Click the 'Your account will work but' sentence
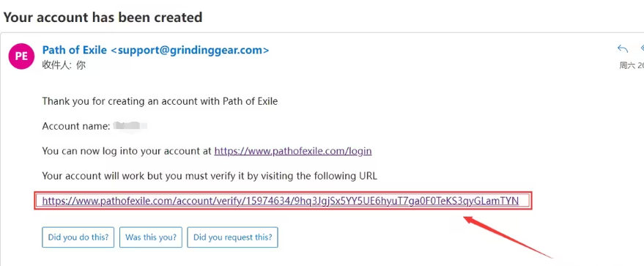The height and width of the screenshot is (266, 644). pyautogui.click(x=210, y=176)
